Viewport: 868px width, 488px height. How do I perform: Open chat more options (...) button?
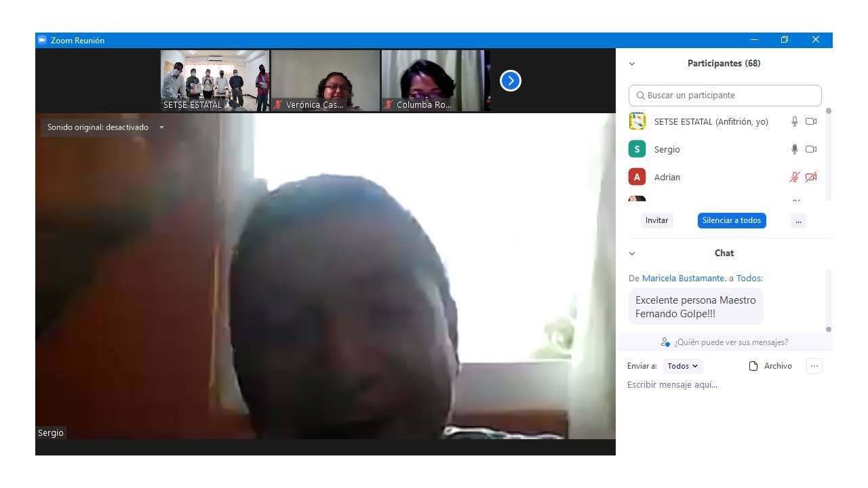pyautogui.click(x=814, y=366)
